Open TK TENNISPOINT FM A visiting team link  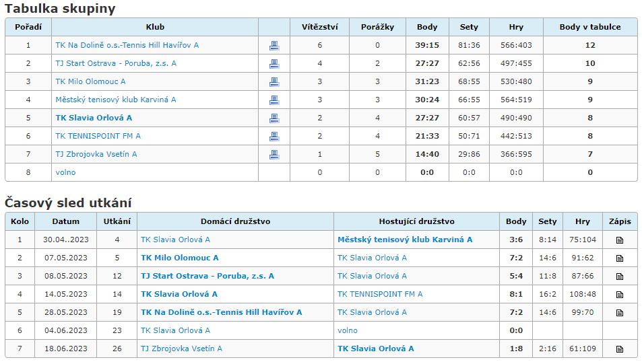pos(379,294)
